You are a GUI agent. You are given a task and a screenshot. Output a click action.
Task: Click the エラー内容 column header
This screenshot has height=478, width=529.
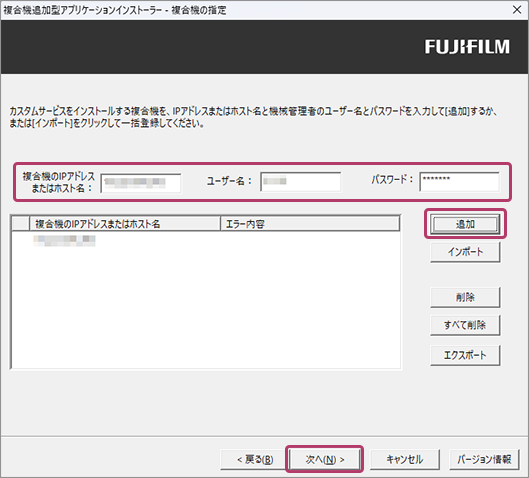tap(310, 224)
